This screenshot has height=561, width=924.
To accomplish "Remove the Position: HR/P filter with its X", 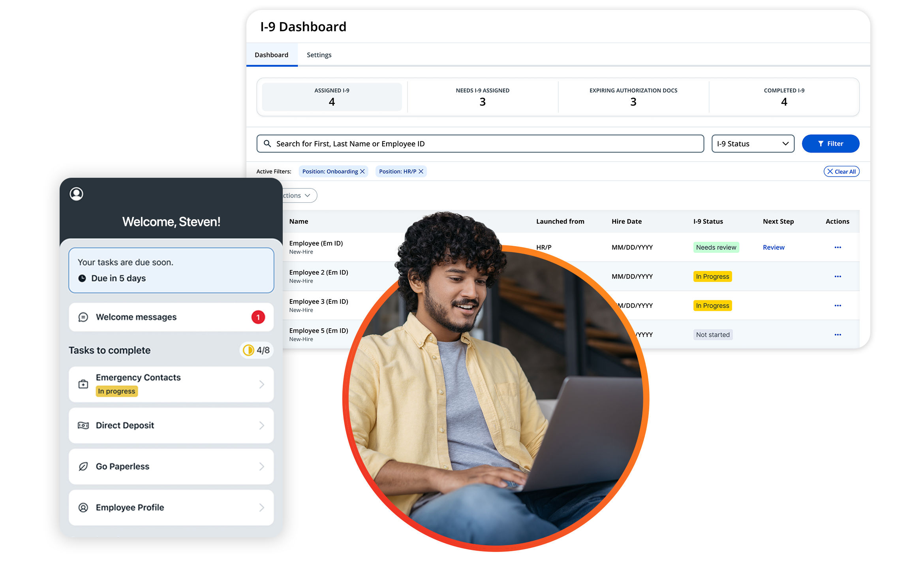I will click(421, 171).
